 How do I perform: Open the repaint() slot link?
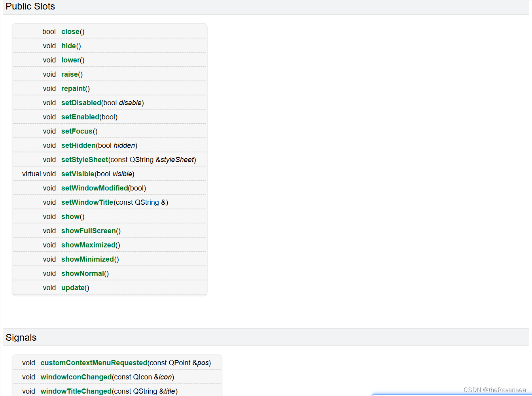point(73,89)
